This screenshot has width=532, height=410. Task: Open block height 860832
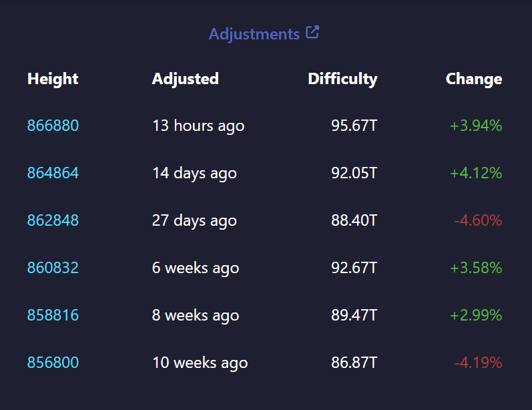pyautogui.click(x=53, y=268)
